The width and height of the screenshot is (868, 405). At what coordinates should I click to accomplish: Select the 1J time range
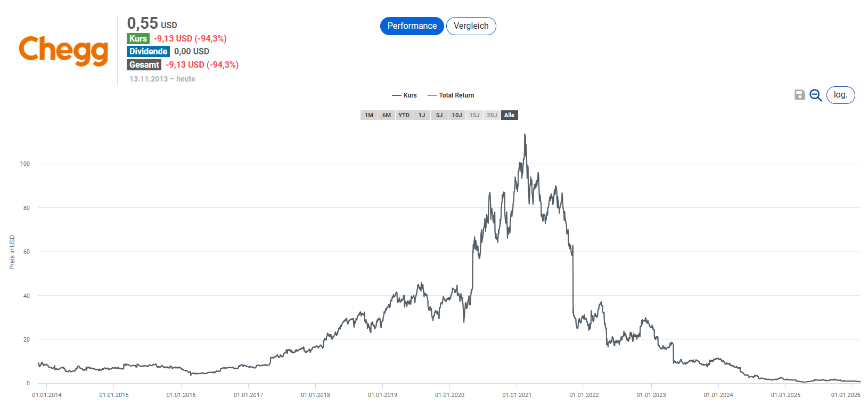click(x=422, y=115)
